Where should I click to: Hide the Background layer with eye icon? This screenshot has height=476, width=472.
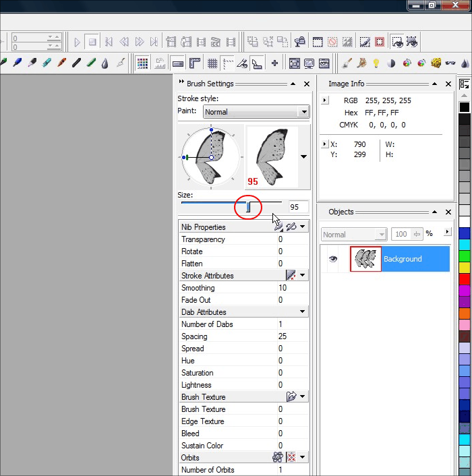(332, 259)
